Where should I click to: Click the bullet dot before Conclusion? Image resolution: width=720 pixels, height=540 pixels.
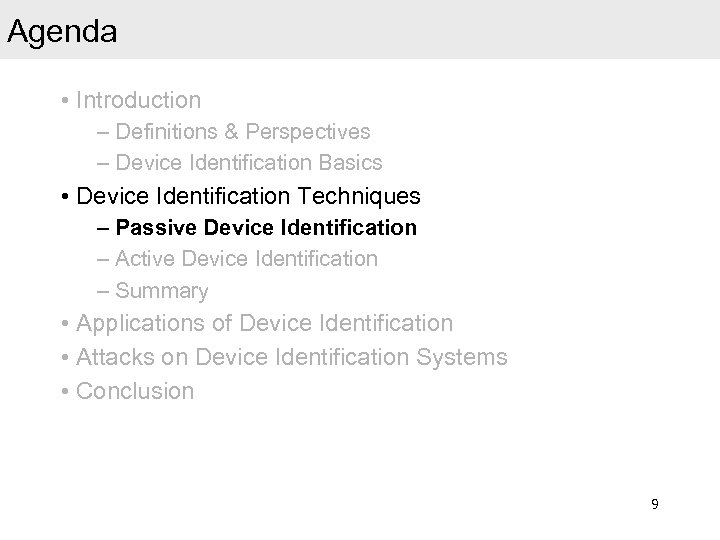(x=64, y=391)
